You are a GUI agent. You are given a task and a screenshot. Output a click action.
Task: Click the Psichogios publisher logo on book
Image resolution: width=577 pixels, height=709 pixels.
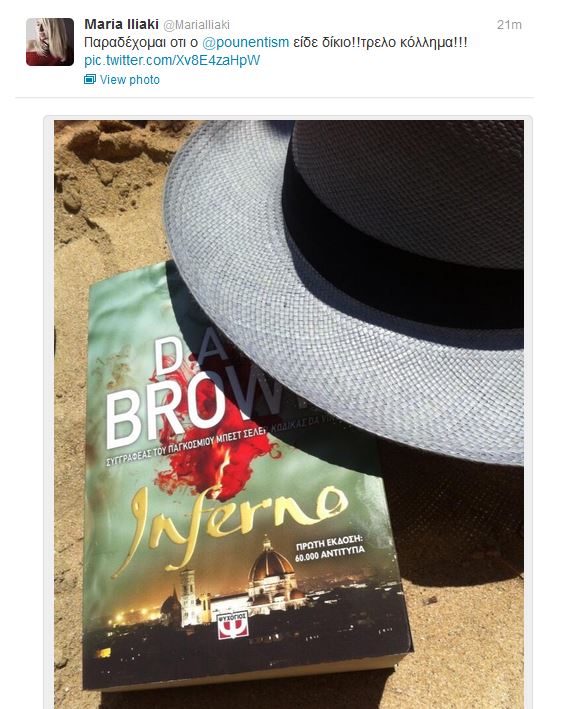233,625
